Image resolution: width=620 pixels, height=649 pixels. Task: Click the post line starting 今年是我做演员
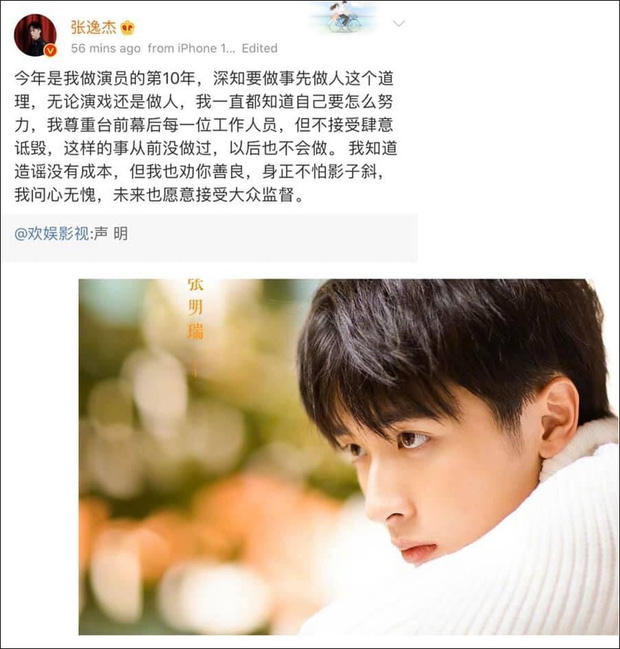pos(204,78)
